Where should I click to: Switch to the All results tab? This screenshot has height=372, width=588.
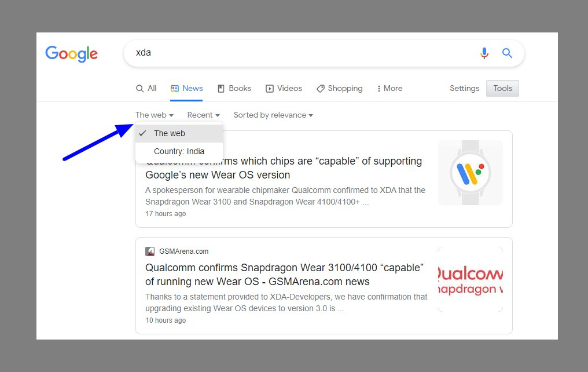(x=146, y=88)
